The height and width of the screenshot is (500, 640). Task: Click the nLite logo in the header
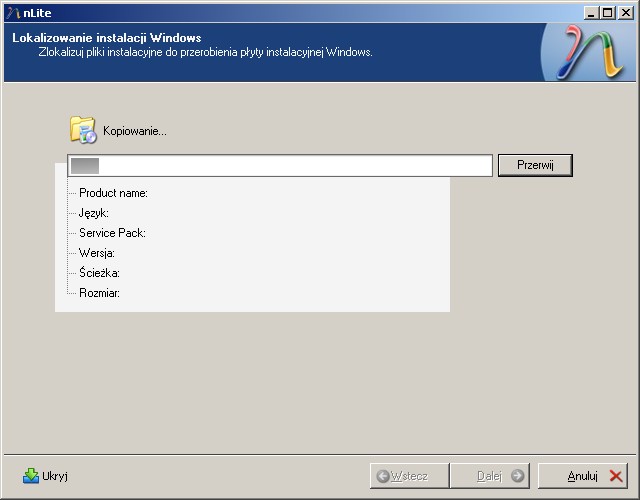[x=591, y=52]
